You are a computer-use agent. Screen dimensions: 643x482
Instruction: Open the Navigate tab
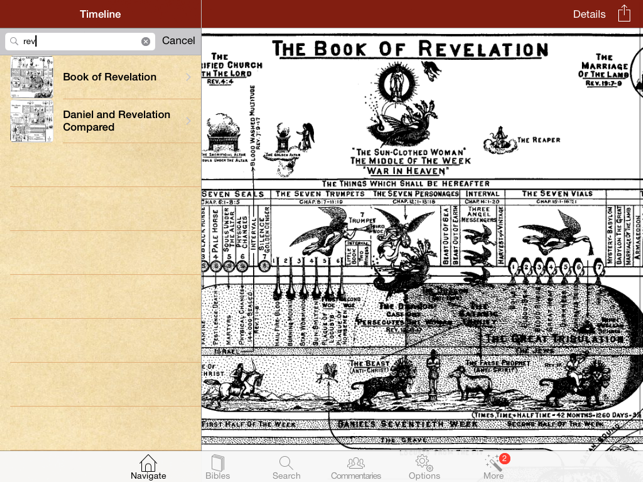pyautogui.click(x=148, y=466)
